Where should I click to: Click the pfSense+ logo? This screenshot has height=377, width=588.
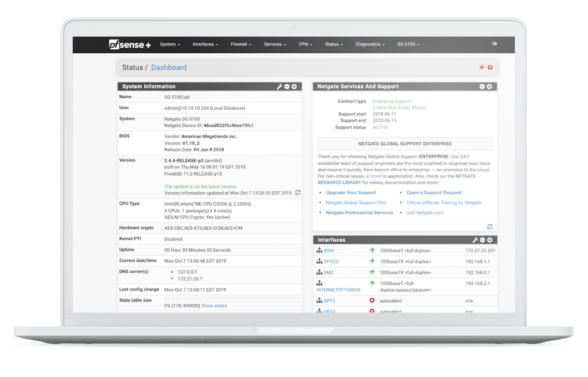point(130,44)
